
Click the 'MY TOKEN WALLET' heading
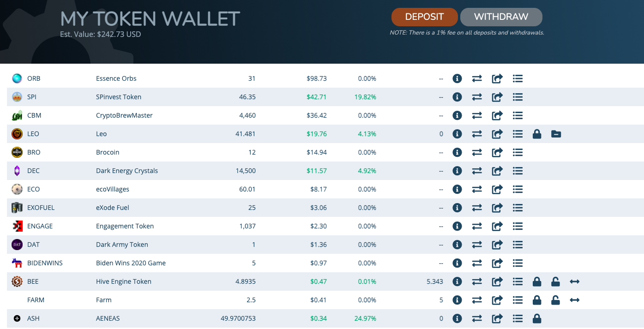tap(150, 19)
